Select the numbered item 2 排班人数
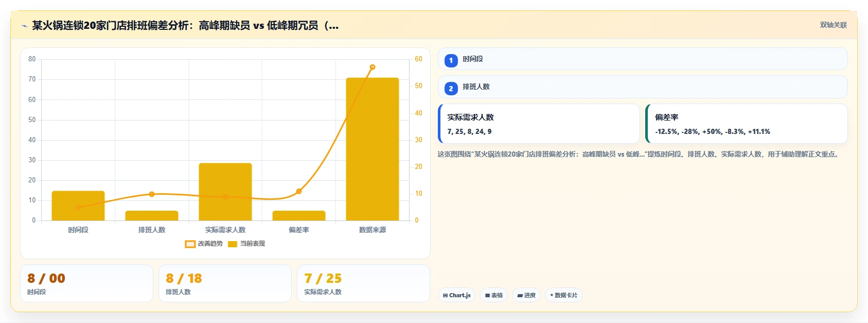The image size is (868, 323). [x=643, y=87]
